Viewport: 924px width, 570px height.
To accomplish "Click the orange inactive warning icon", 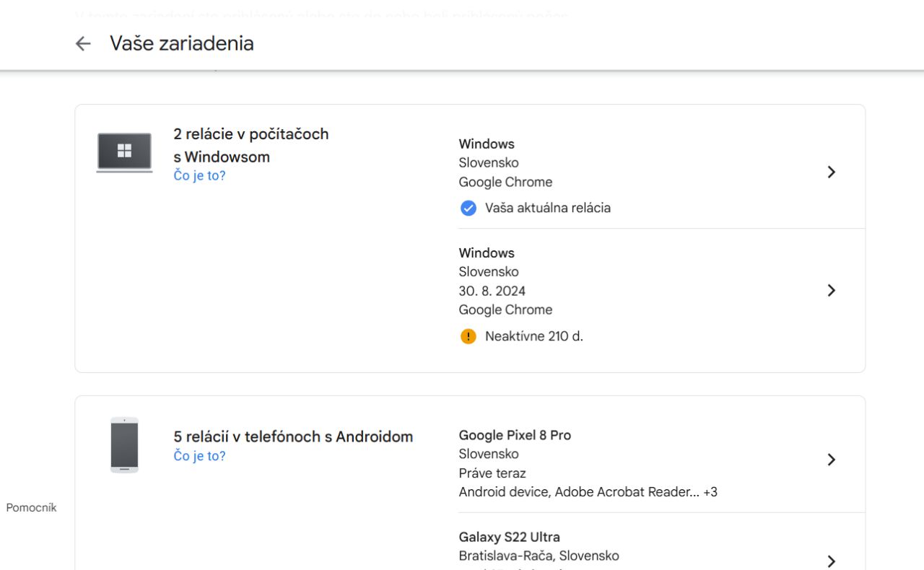I will (468, 336).
